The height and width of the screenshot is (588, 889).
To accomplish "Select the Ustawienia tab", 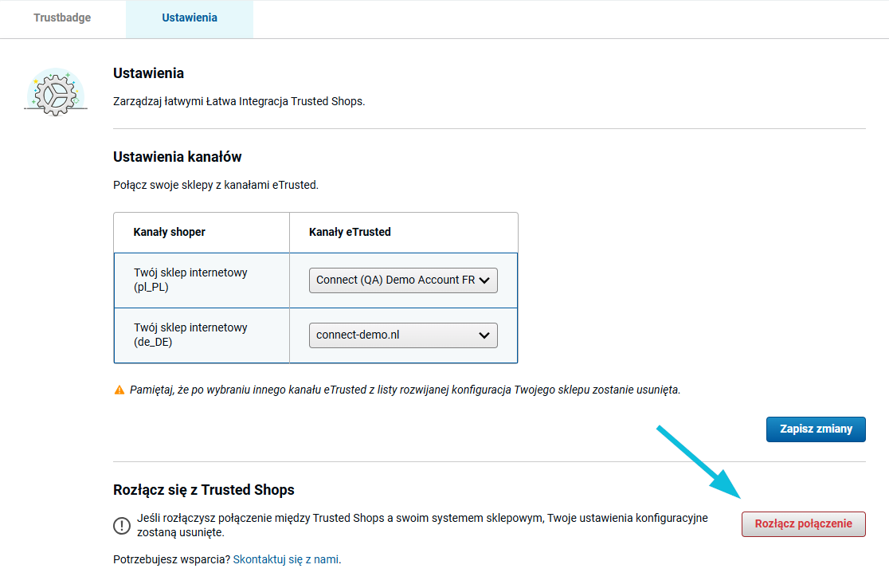I will [190, 18].
